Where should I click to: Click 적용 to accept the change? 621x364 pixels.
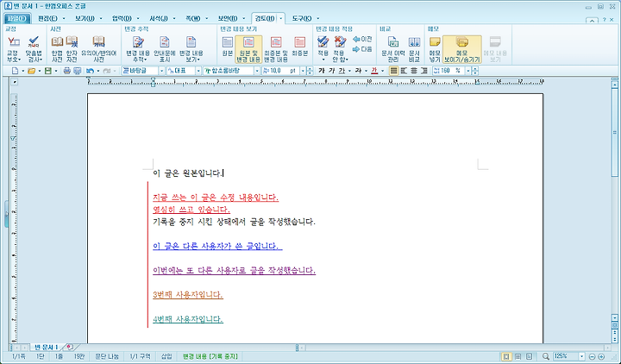tap(323, 49)
